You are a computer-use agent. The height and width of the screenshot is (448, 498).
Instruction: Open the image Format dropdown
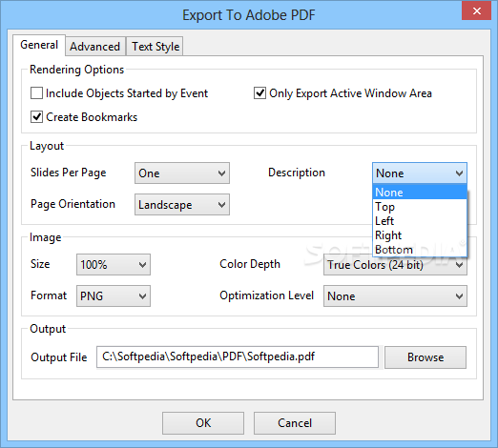[x=114, y=295]
